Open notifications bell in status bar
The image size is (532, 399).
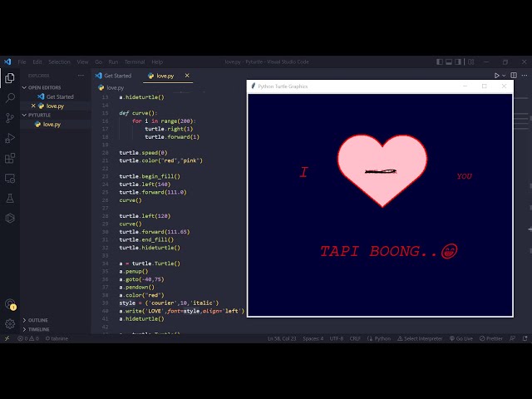coord(525,338)
